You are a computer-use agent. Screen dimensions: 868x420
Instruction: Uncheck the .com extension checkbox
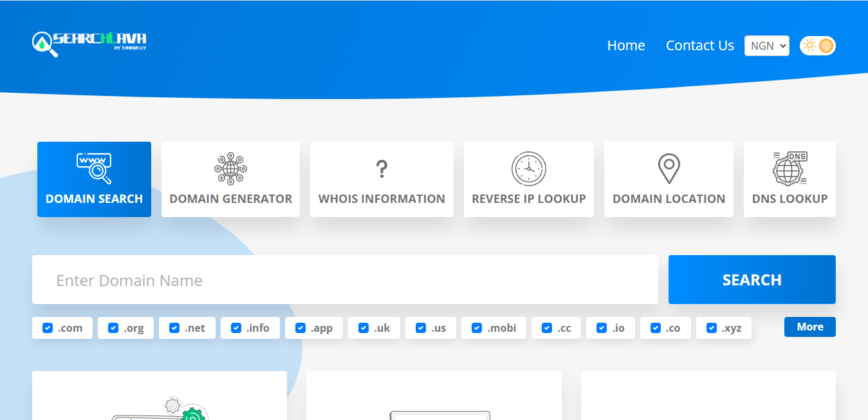(48, 328)
